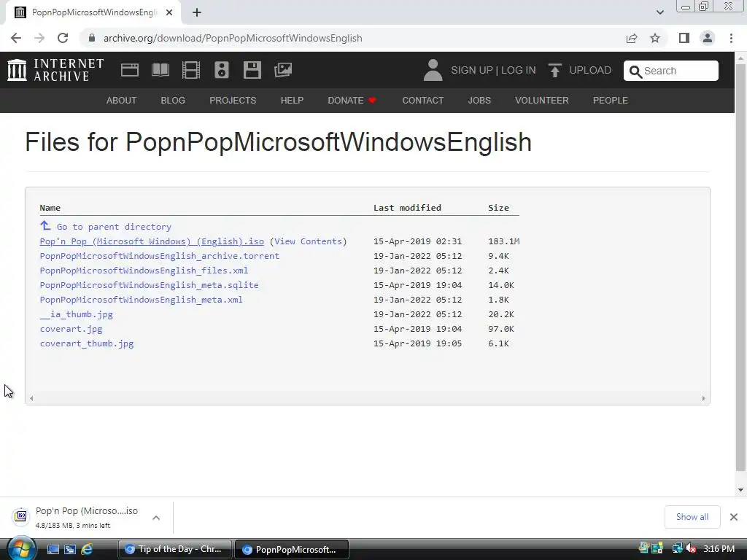Screen dimensions: 747x560
Task: Open the Chrome three-dot menu
Action: point(731,38)
